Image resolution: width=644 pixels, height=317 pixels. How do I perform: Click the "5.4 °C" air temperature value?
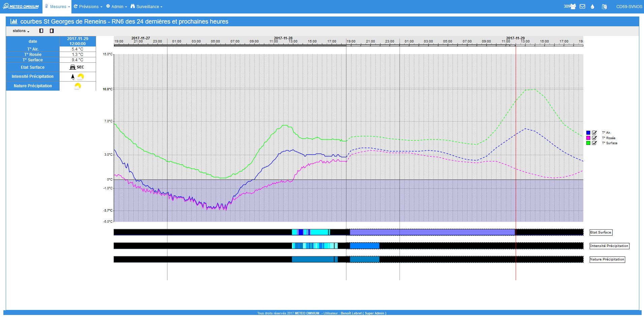coord(78,49)
